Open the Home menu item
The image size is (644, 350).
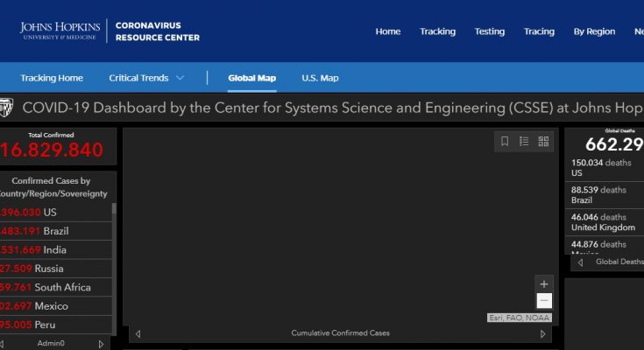click(x=387, y=31)
